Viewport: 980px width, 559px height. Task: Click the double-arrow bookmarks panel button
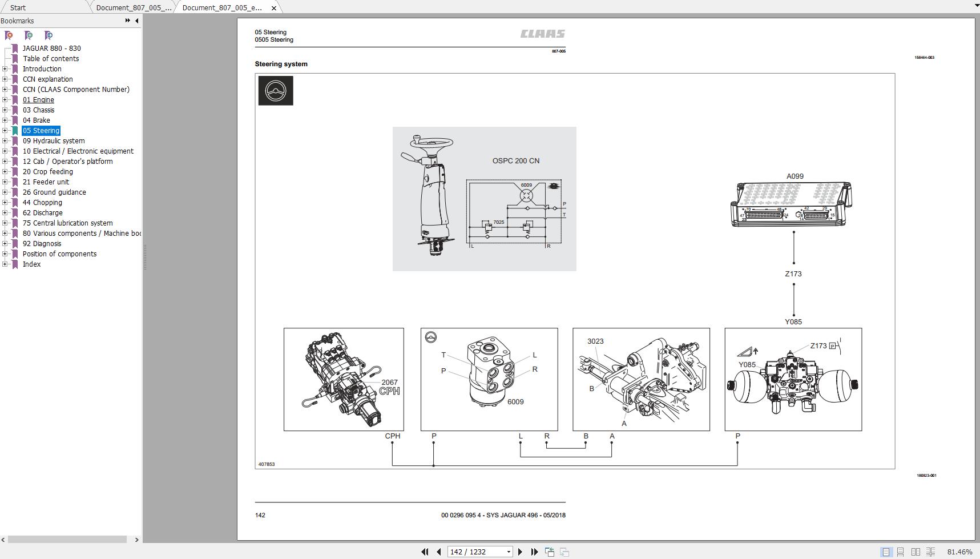tap(127, 21)
